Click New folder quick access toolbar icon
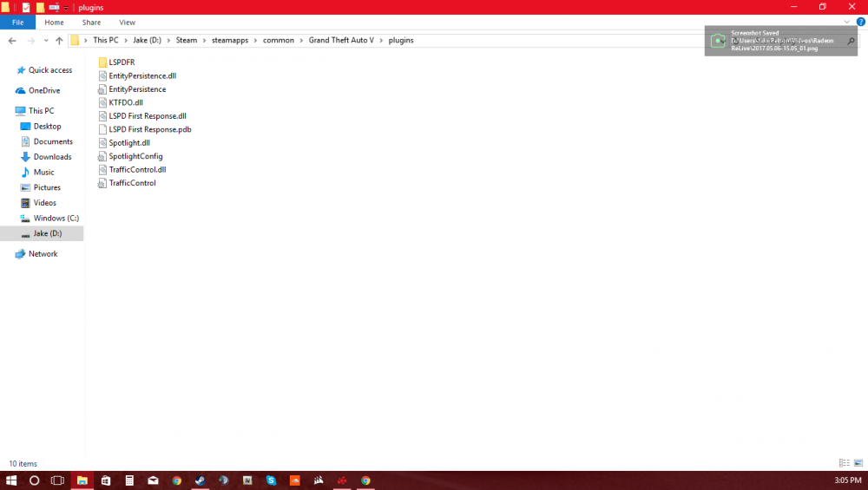 [41, 7]
